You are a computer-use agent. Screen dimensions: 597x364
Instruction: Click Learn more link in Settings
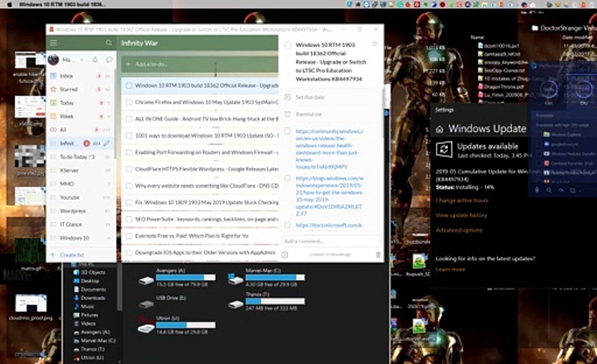pos(450,269)
